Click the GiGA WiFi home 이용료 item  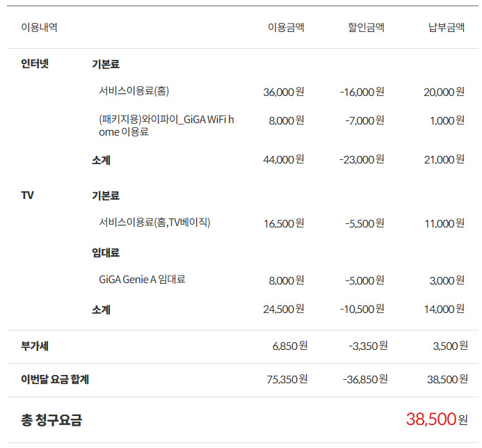[166, 126]
